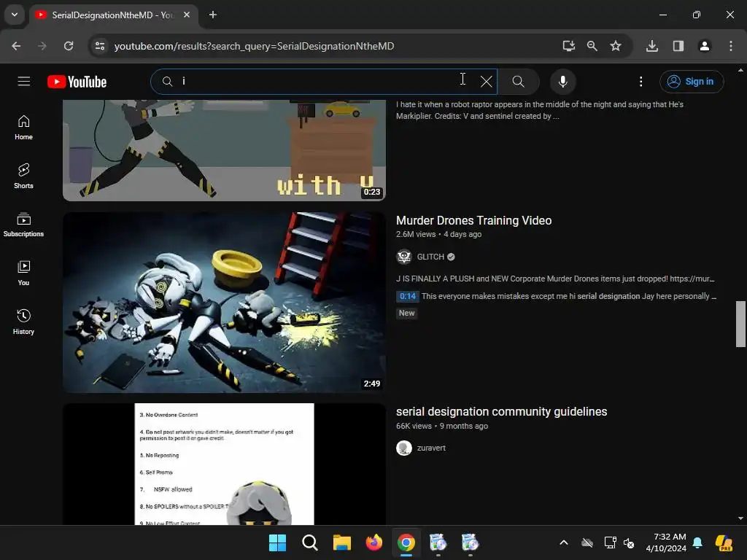This screenshot has width=747, height=560.
Task: Go forward in the browser
Action: [42, 46]
